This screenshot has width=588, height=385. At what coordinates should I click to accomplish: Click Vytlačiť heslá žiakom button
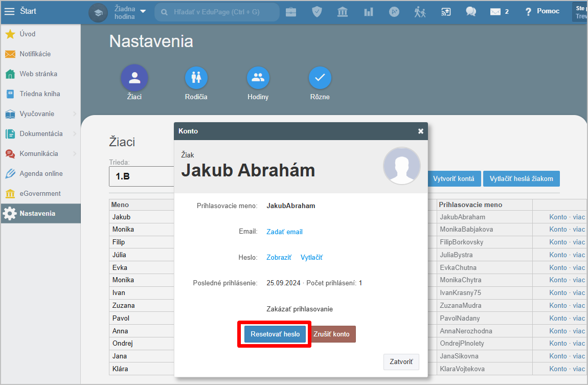[x=521, y=179]
